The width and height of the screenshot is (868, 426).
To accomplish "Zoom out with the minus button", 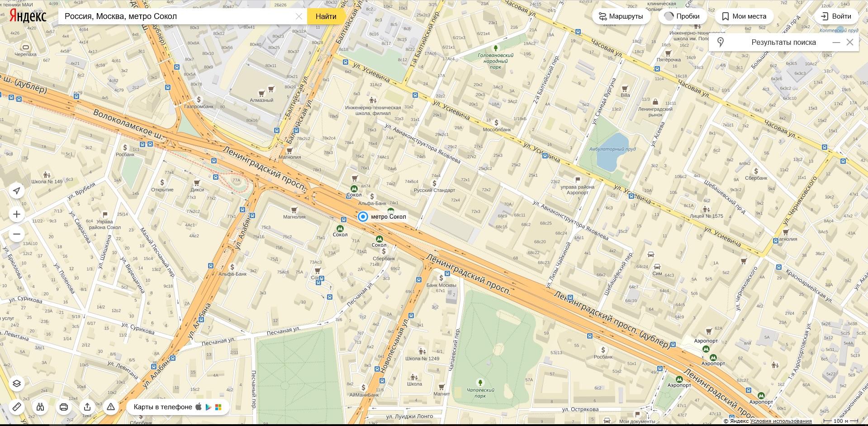I will click(x=17, y=234).
